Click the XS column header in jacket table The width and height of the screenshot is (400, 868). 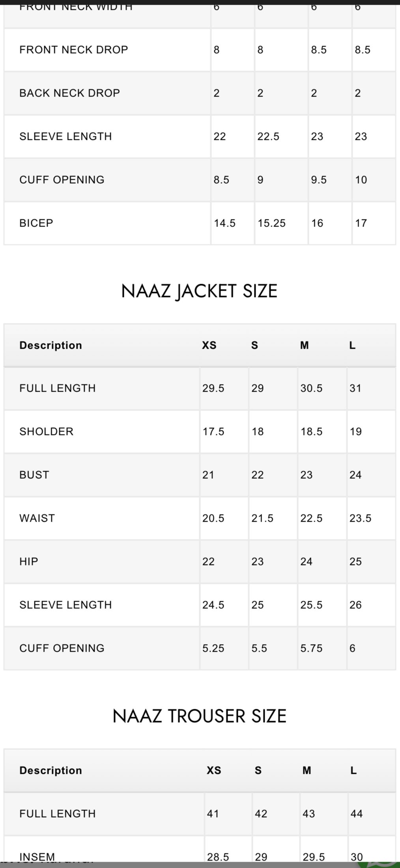209,346
